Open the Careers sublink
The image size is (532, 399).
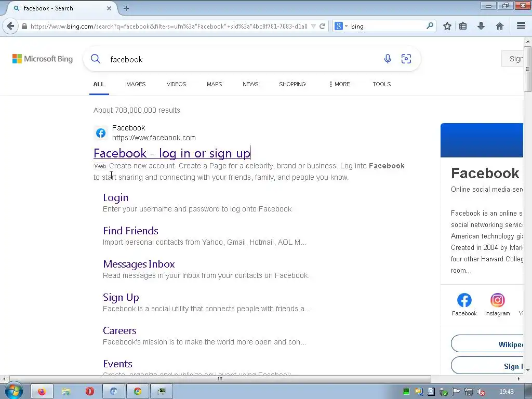pos(120,330)
